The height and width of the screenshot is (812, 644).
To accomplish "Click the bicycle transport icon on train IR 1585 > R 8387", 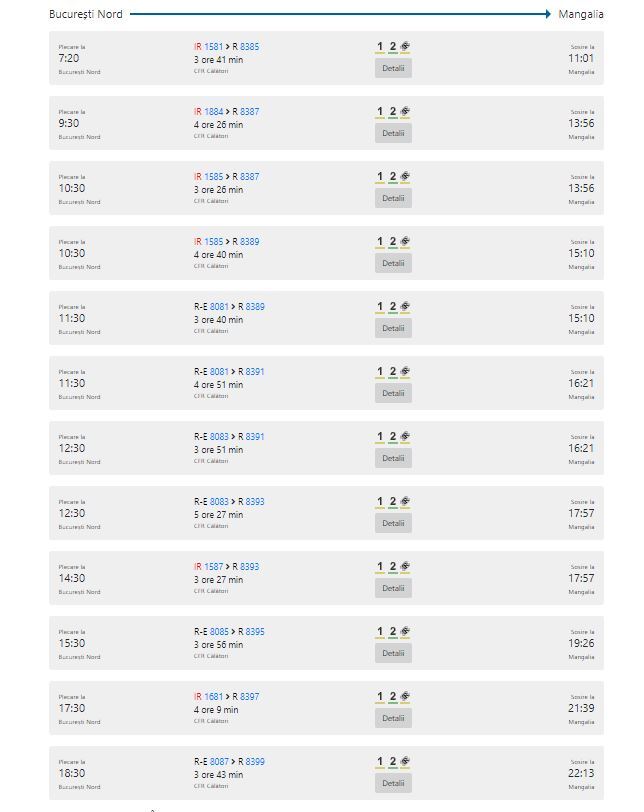I will coord(405,177).
